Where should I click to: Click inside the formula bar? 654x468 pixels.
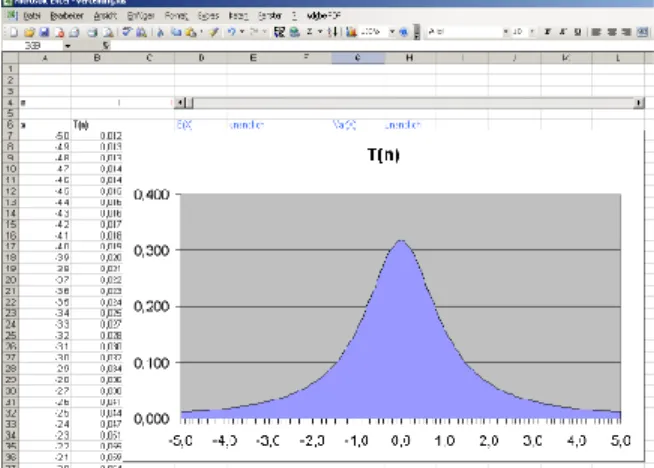382,45
